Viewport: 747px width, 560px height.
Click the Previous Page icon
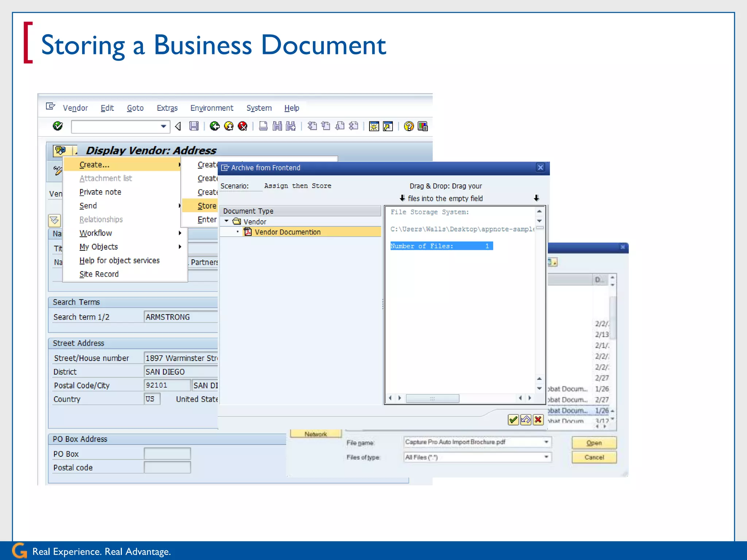[326, 126]
